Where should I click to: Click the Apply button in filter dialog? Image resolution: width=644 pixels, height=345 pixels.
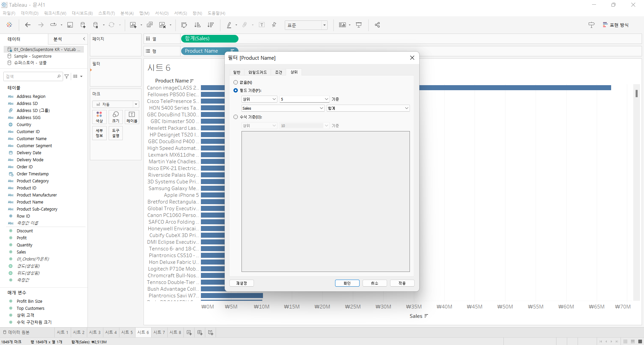pos(402,283)
